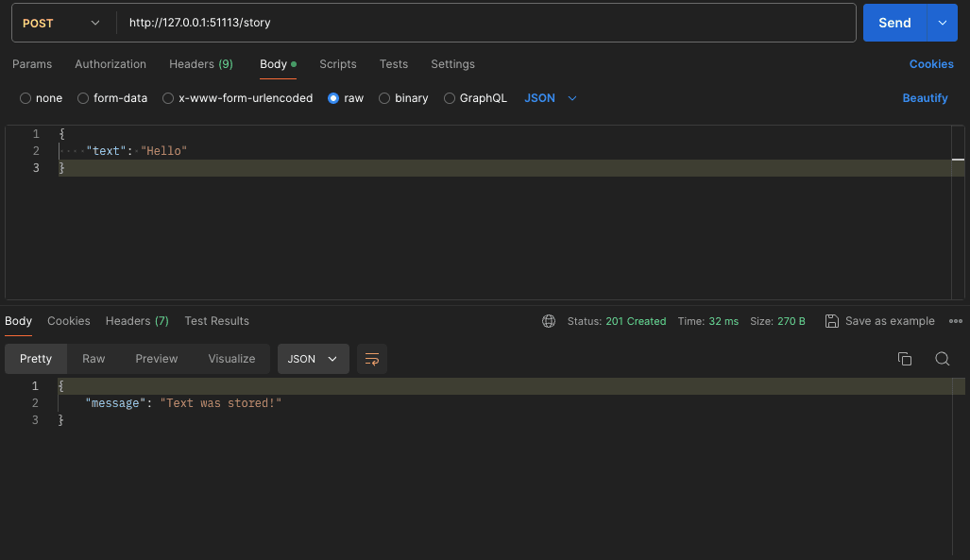
Task: Click the "Text was stored!" response value
Action: point(221,403)
